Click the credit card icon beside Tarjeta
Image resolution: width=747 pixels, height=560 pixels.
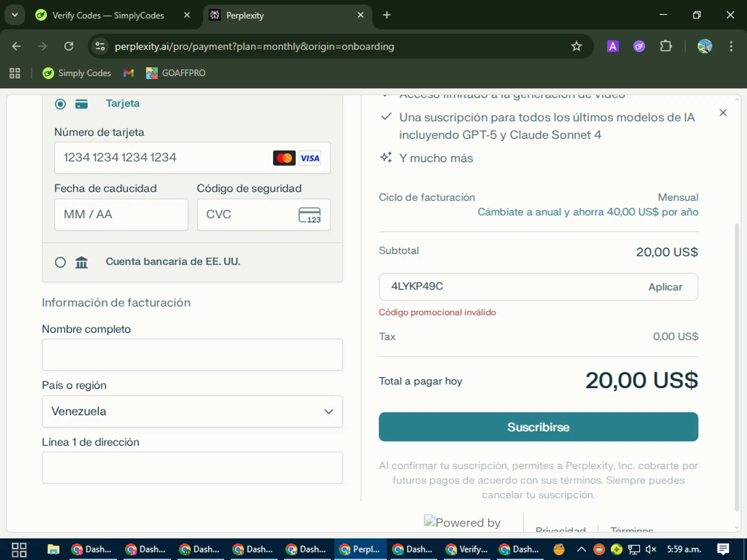(x=82, y=104)
